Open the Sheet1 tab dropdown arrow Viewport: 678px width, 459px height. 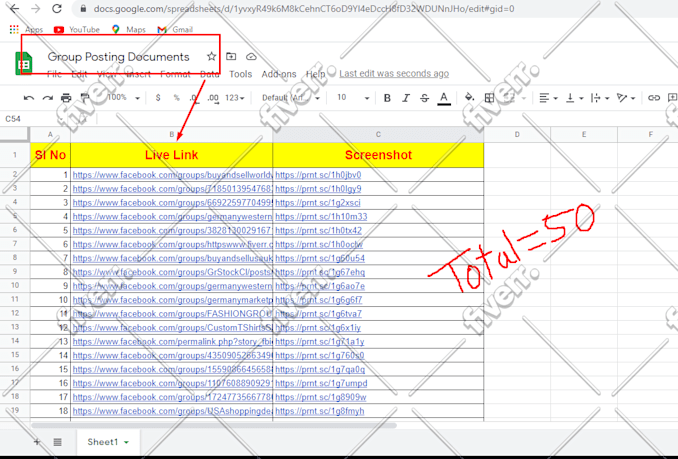(126, 442)
